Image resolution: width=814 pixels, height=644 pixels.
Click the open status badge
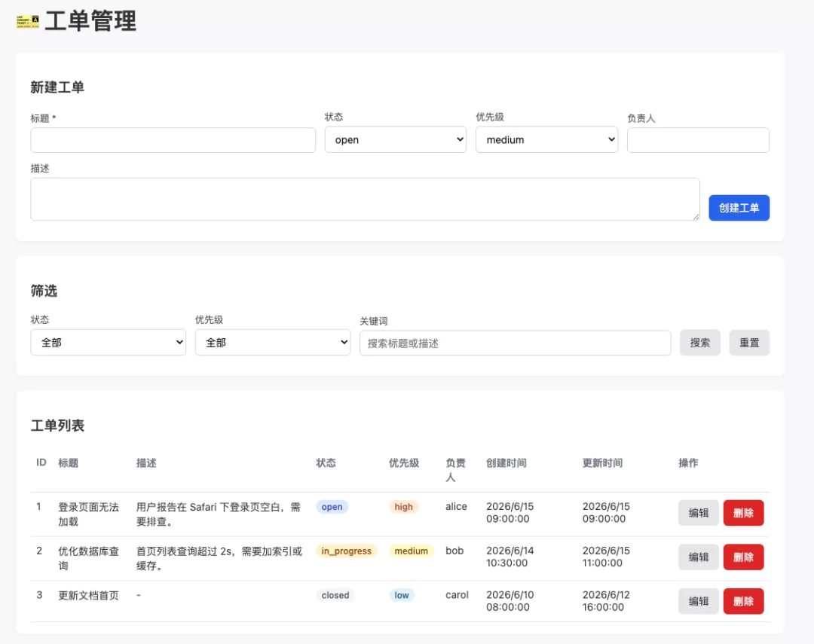(332, 506)
